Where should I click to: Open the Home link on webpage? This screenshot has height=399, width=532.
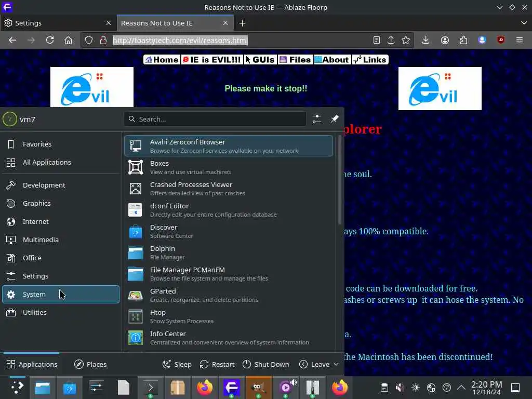tap(162, 60)
